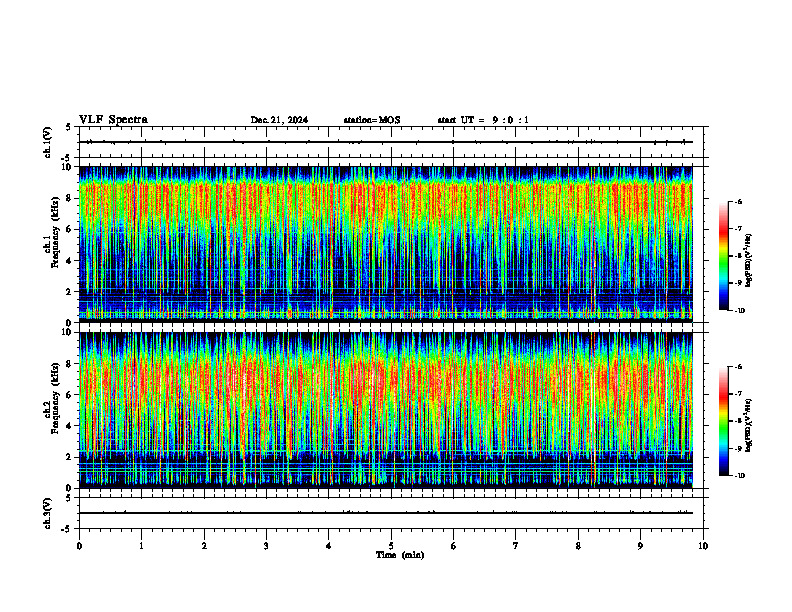Click the ch.2 color bar log(PSD) units label

coord(749,425)
